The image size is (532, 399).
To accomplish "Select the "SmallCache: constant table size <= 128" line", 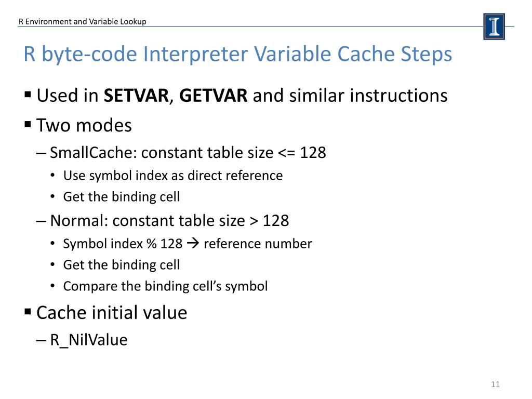I will (188, 153).
